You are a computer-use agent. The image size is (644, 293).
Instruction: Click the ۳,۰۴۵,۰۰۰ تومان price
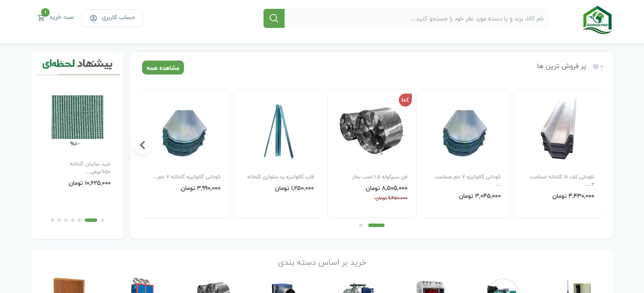pyautogui.click(x=480, y=196)
